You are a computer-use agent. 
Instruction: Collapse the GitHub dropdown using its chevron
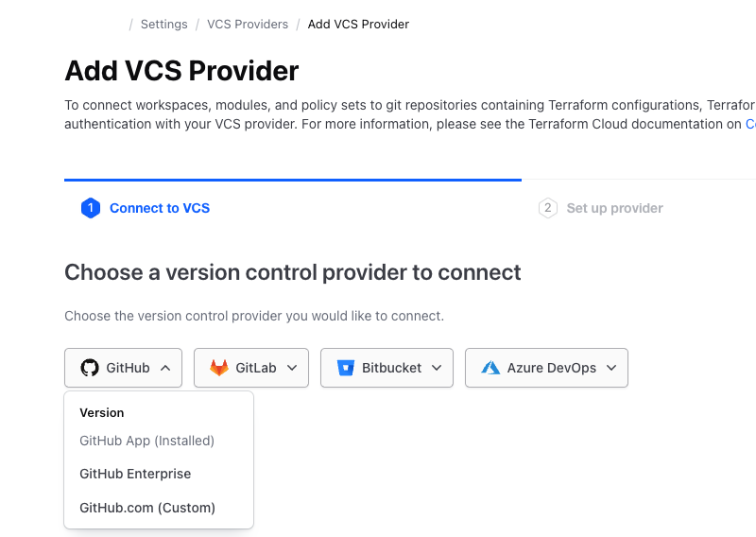[165, 368]
